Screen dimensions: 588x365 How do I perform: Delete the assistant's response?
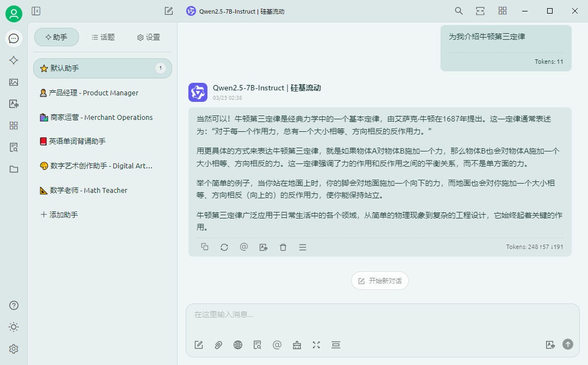(283, 247)
